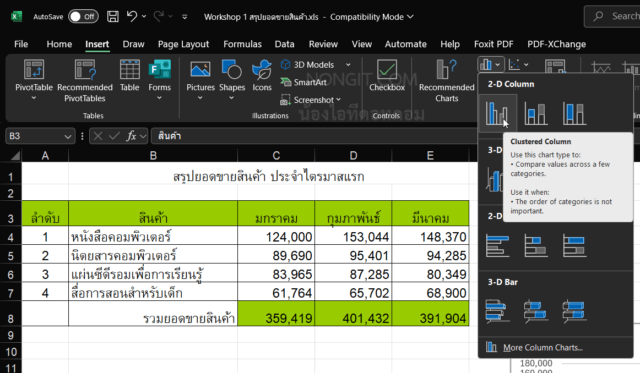Click into the formula bar
The height and width of the screenshot is (373, 640).
(x=314, y=136)
